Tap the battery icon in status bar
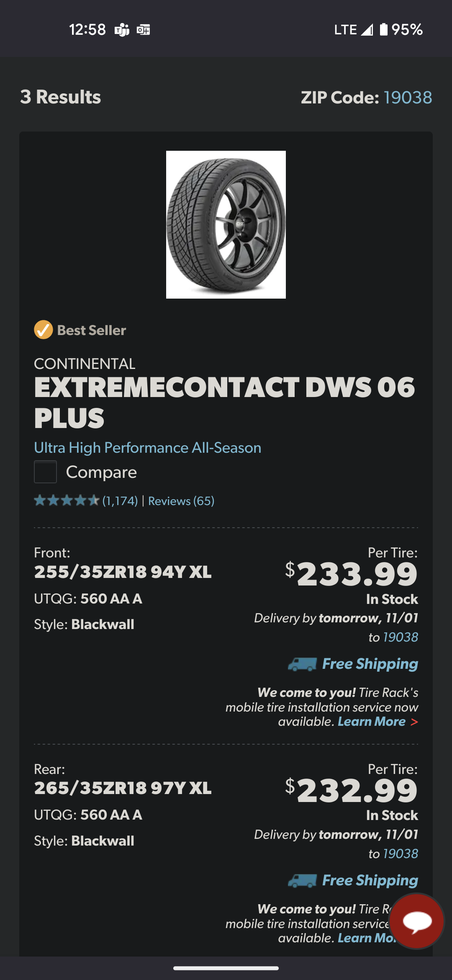 [x=383, y=29]
